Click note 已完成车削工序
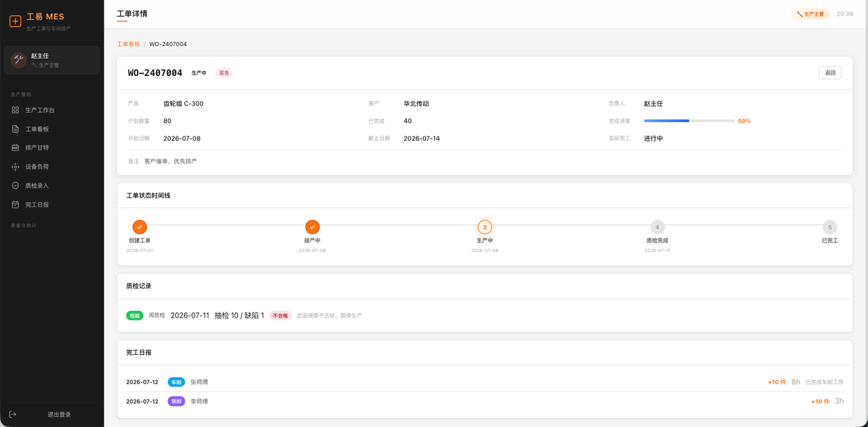The image size is (868, 427). pos(825,382)
